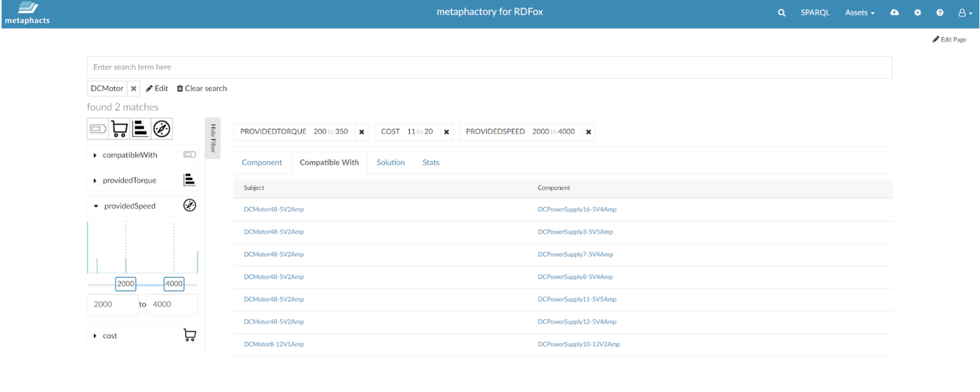Open the user account menu

tap(965, 13)
